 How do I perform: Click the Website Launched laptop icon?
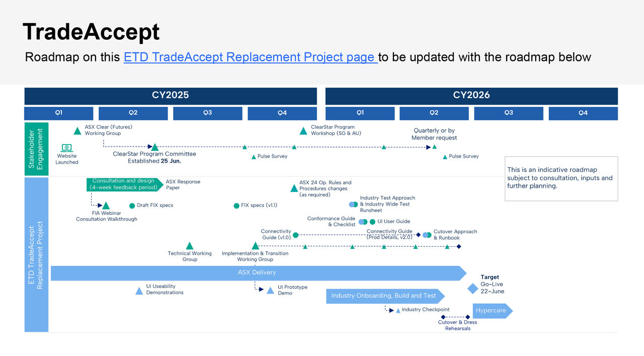[x=67, y=148]
